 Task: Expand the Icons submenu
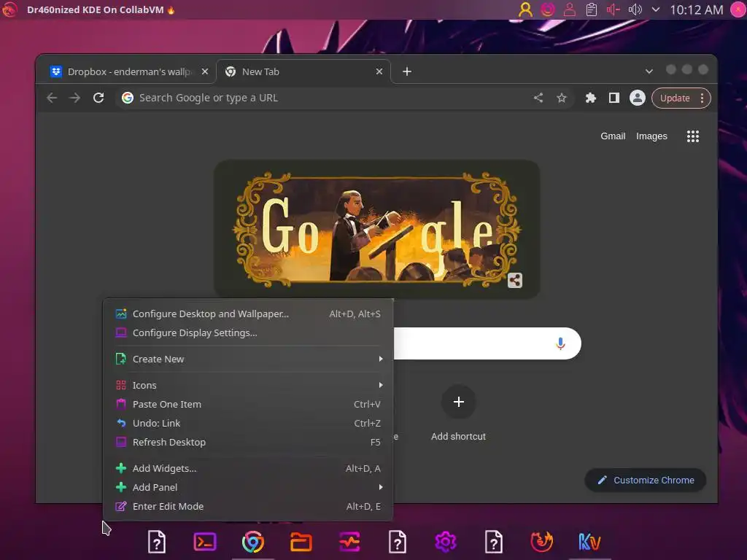coord(248,385)
